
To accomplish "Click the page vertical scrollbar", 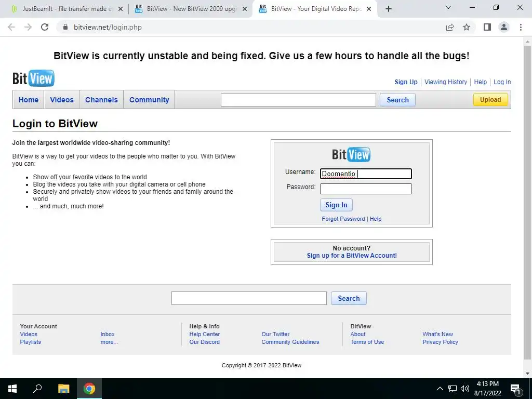I will coord(527,204).
